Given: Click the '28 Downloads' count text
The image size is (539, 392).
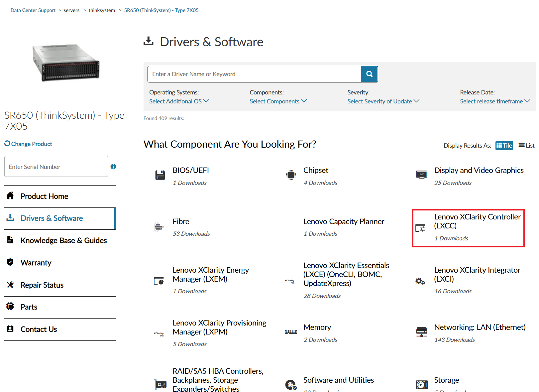Looking at the screenshot, I should (322, 296).
